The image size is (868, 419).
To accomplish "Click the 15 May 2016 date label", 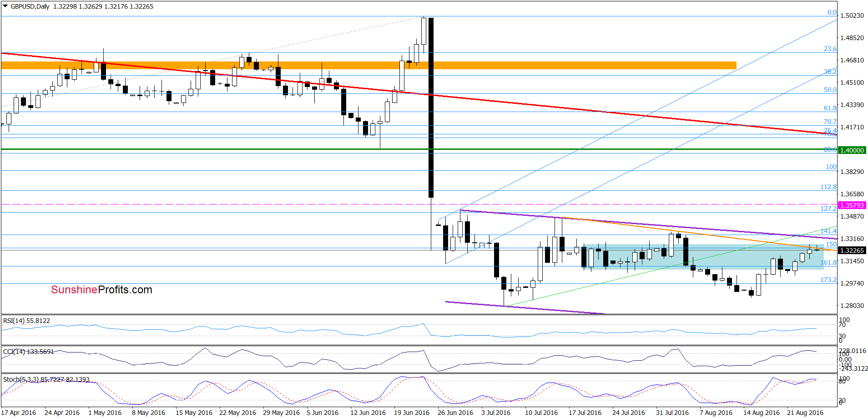I will (x=194, y=413).
